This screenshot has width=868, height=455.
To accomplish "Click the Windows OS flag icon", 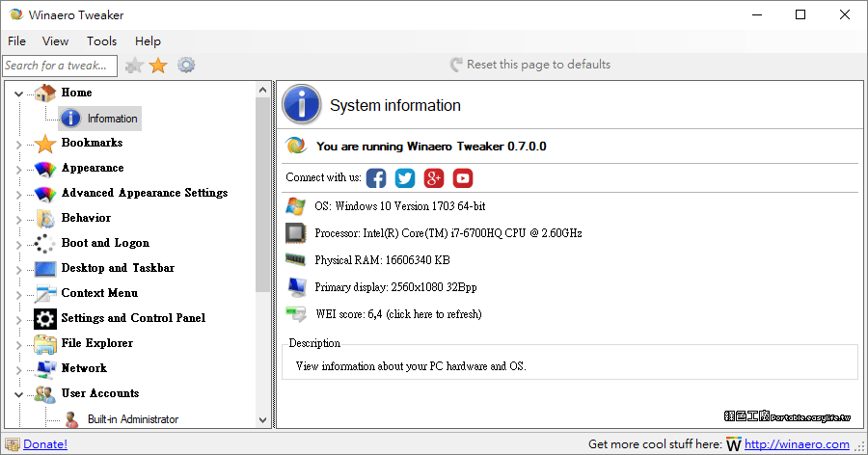I will (296, 206).
